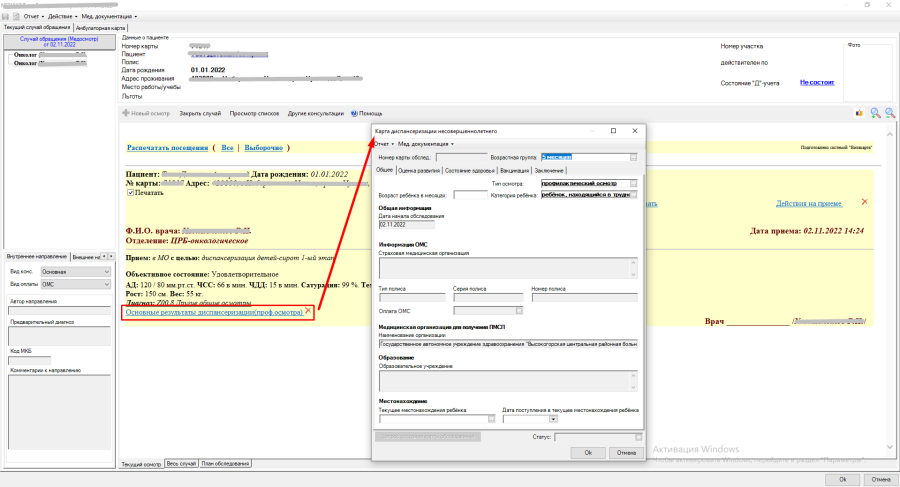
Task: Switch to the Амбулаторная карта tab
Action: [100, 28]
